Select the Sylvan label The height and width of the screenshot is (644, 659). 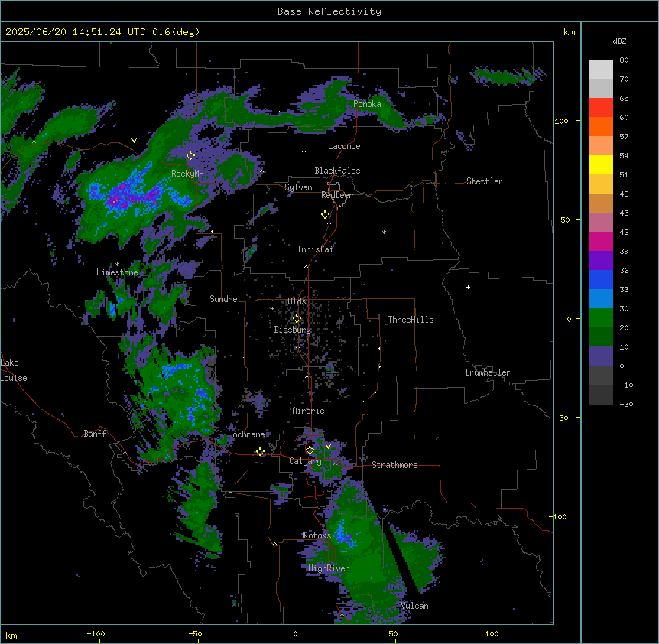(x=298, y=187)
